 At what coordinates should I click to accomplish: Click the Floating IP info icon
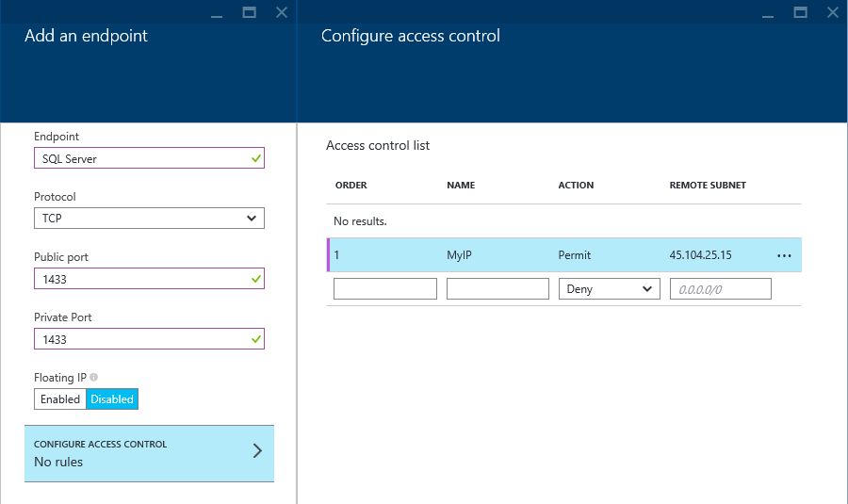pos(93,378)
